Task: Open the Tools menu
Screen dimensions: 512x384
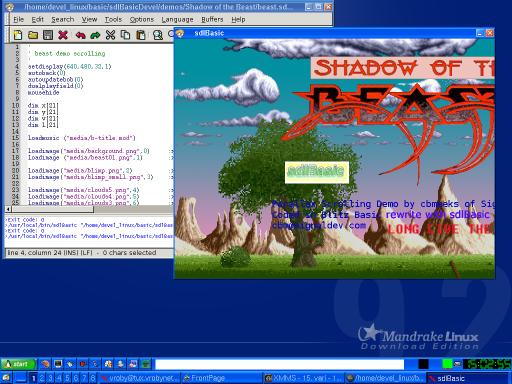Action: click(x=113, y=19)
